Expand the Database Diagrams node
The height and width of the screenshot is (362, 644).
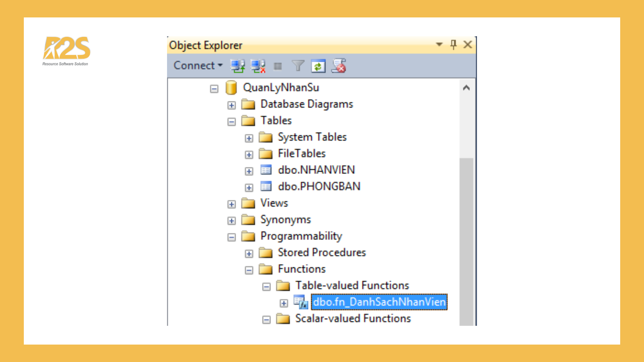point(231,105)
